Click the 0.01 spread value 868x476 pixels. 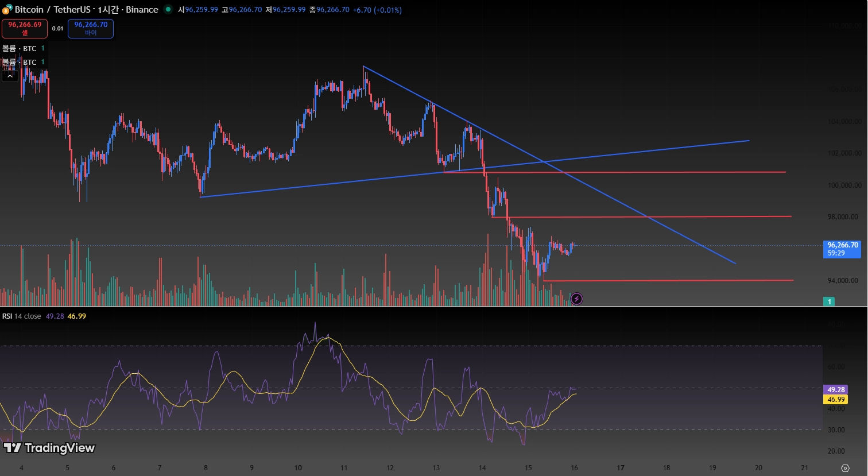tap(57, 28)
